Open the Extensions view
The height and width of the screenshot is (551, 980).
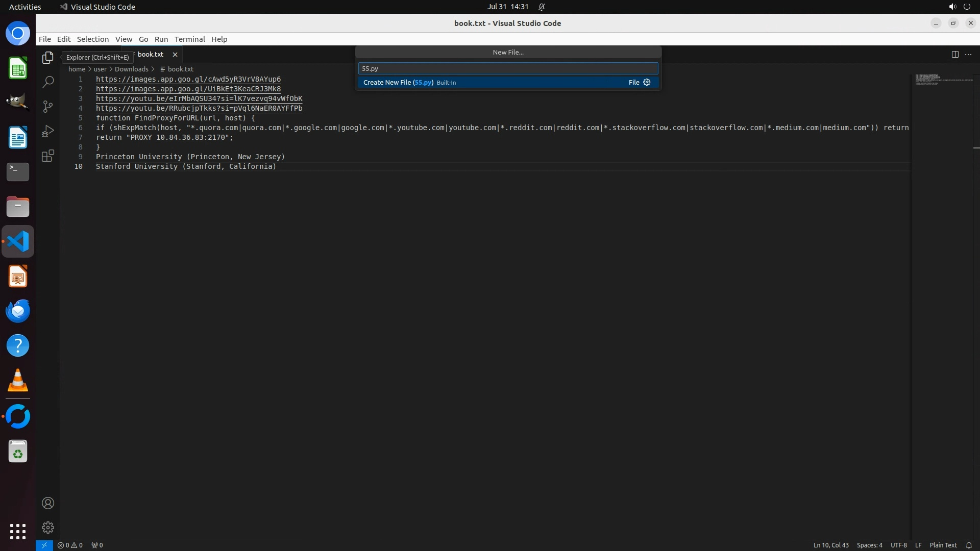click(48, 156)
